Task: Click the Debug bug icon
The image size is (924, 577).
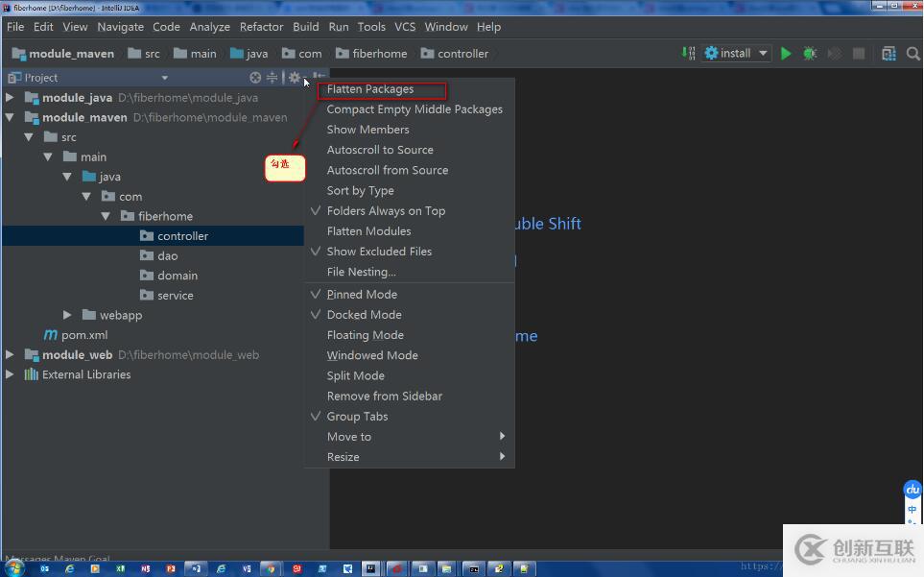Action: [810, 54]
